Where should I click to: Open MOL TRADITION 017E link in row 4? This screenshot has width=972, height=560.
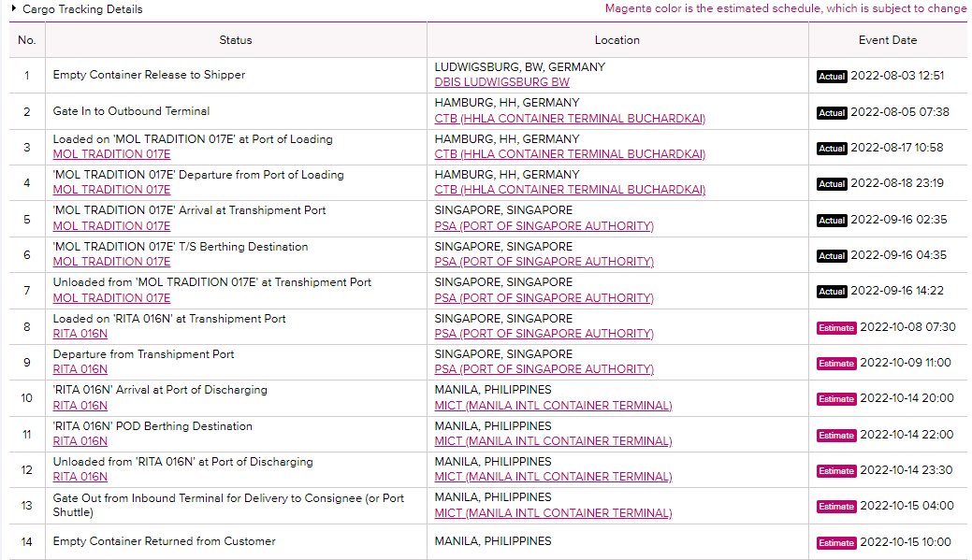[x=111, y=190]
